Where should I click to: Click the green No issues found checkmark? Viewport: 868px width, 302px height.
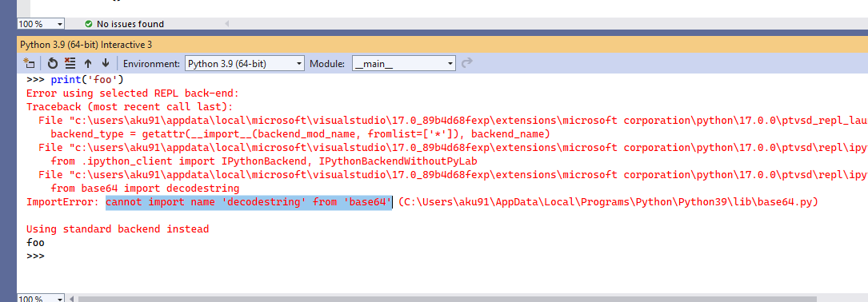pyautogui.click(x=89, y=24)
